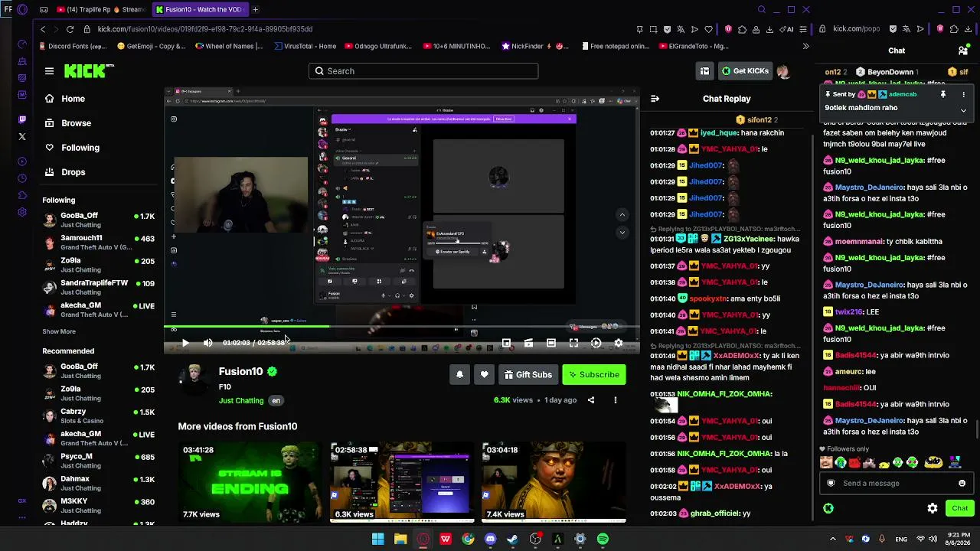Open Spotify from the taskbar
Screen dimensions: 980x551
click(x=603, y=539)
